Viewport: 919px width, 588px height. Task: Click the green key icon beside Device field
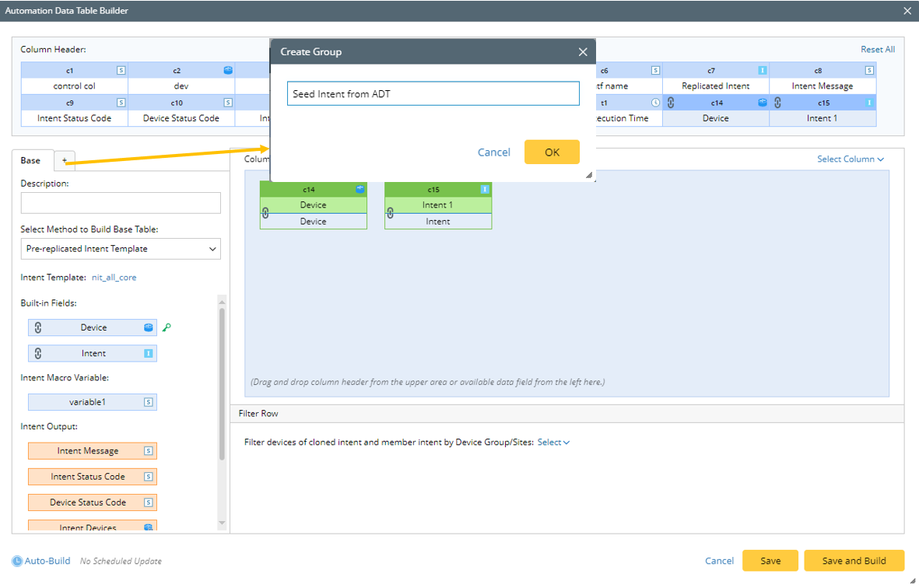pyautogui.click(x=167, y=327)
